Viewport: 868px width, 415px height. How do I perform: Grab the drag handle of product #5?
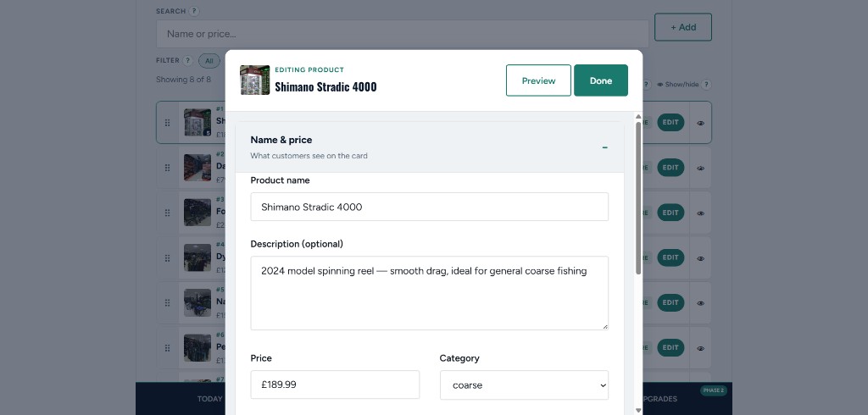[167, 302]
